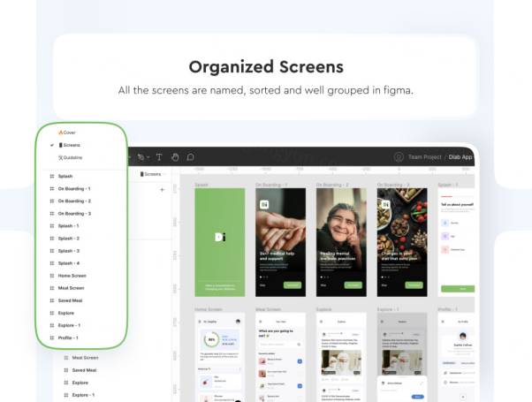Select the On Boarding - 2 frame
Screen dimensions: 532x402
click(x=341, y=239)
